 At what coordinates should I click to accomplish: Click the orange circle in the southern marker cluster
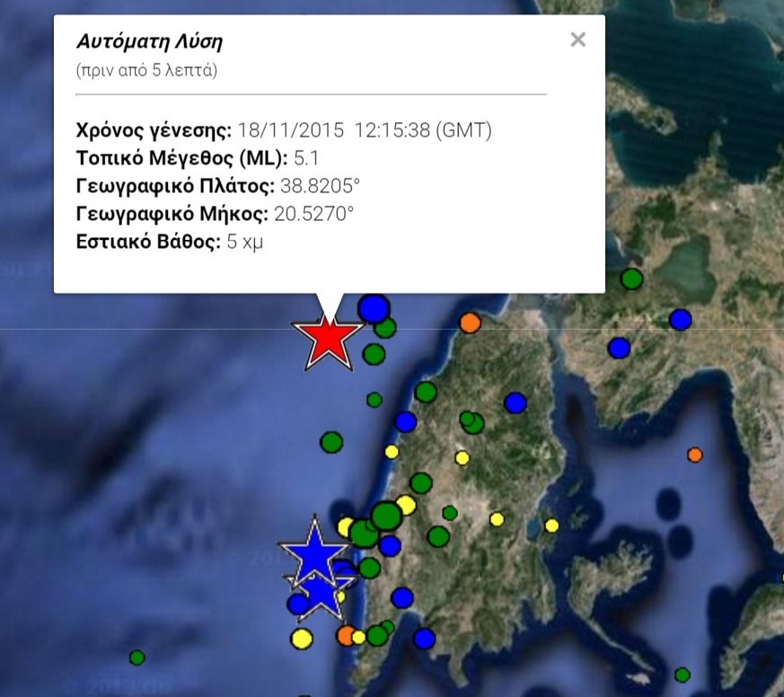coord(347,633)
